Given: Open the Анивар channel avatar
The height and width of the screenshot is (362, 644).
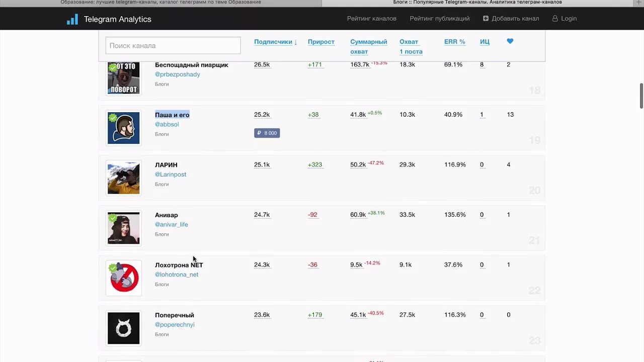Looking at the screenshot, I should pyautogui.click(x=123, y=228).
